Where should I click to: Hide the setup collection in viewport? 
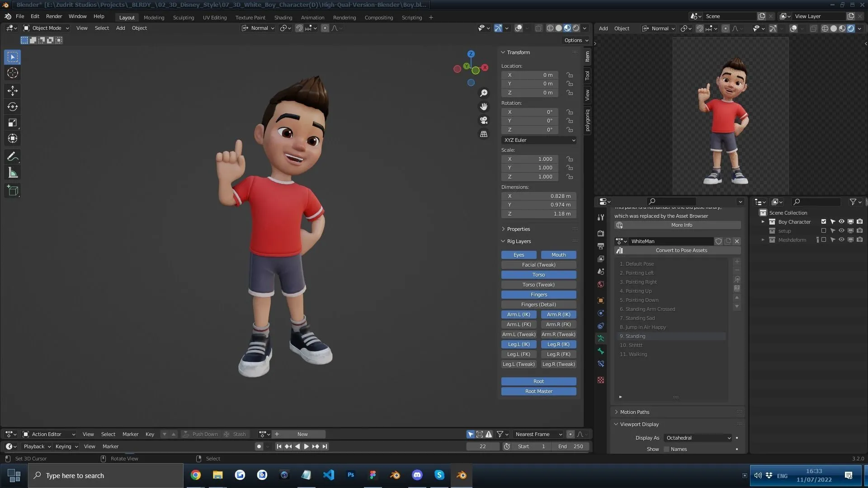[841, 230]
